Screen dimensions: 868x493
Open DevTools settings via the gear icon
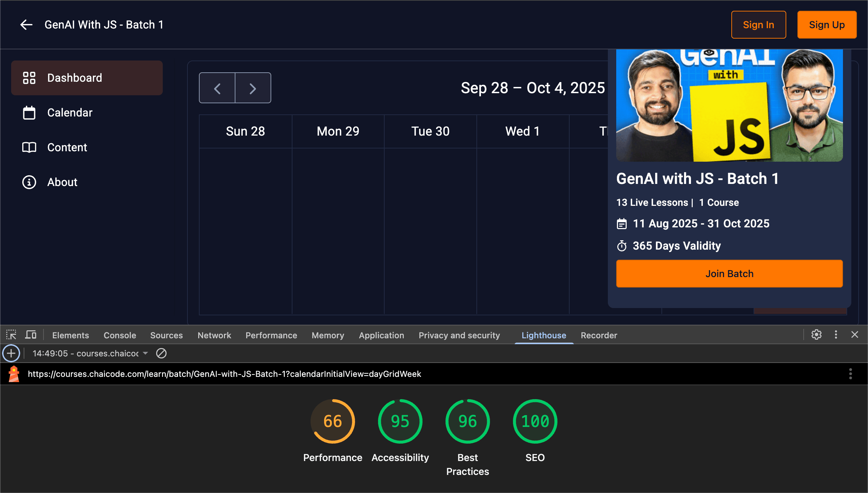pos(817,335)
